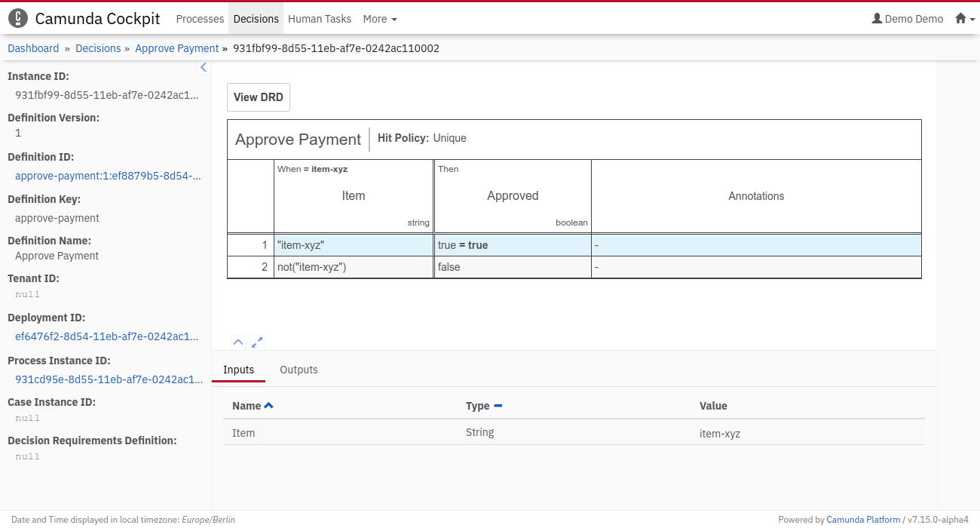The height and width of the screenshot is (528, 980).
Task: Open Human Tasks from navigation bar
Action: 320,19
